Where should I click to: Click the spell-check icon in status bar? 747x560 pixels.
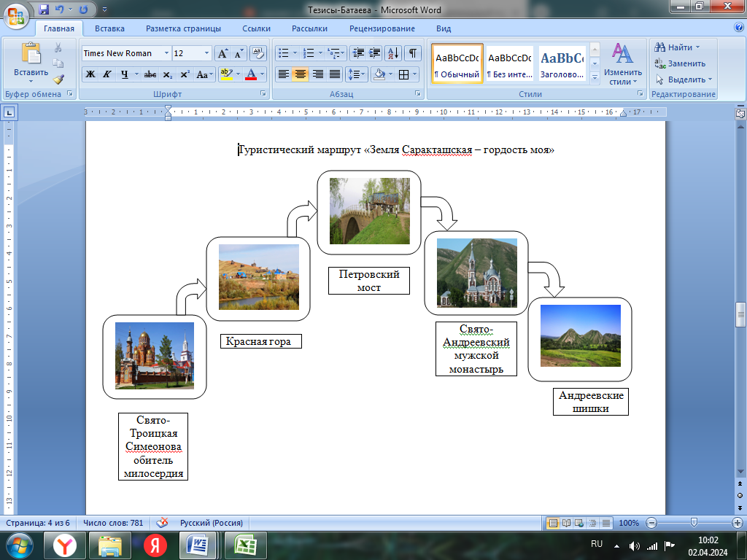(x=163, y=523)
